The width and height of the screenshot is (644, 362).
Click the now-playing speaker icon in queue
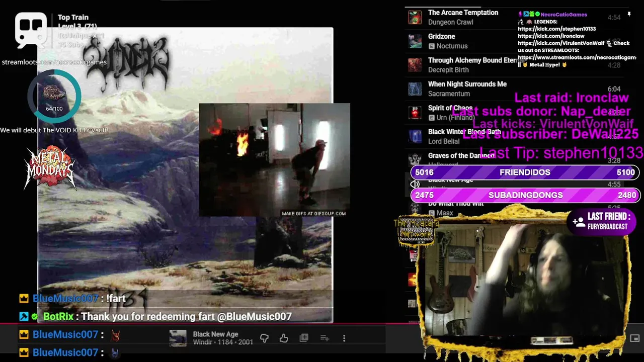(x=415, y=184)
